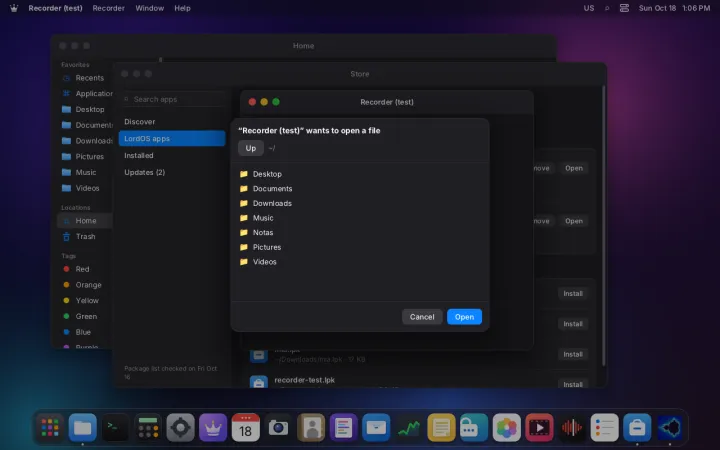Select Discover in the Store sidebar

tap(172, 122)
